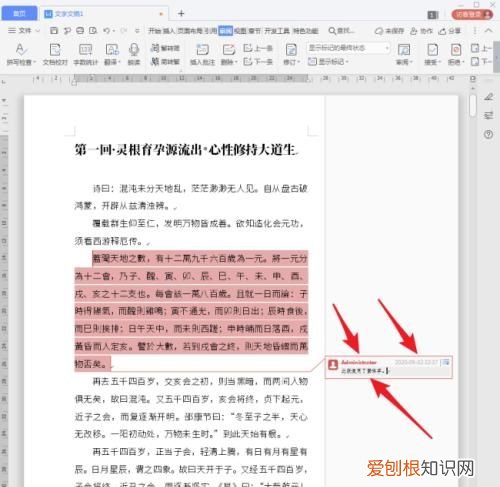Open the translate dropdown arrow
Viewport: 500px width, 487px height.
(119, 62)
